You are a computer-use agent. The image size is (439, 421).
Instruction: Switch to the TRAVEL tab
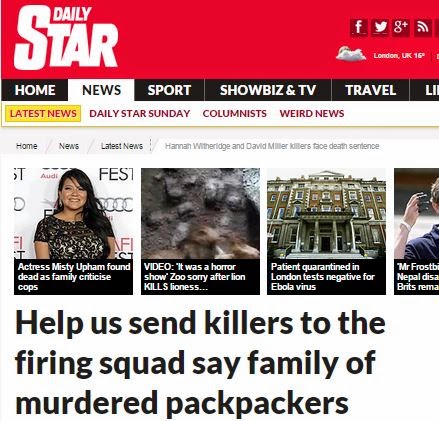tap(370, 90)
